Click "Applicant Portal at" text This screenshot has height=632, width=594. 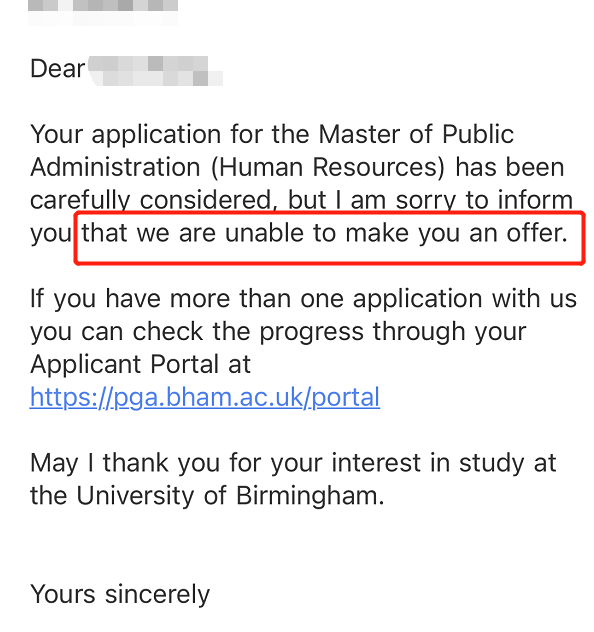(x=141, y=365)
